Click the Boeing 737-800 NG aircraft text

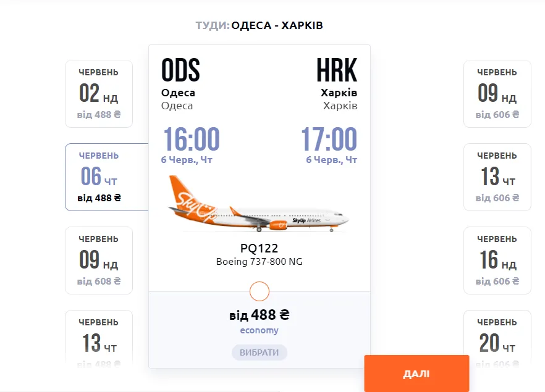click(259, 262)
